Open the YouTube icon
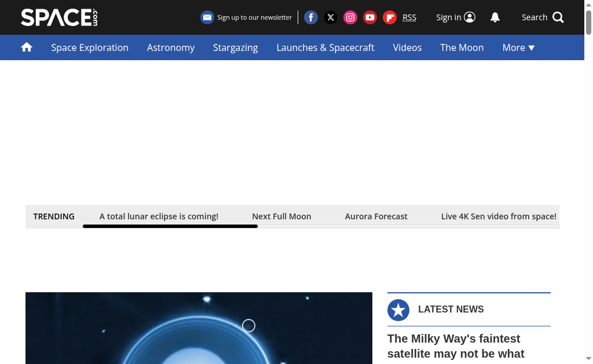The height and width of the screenshot is (364, 593). (370, 17)
